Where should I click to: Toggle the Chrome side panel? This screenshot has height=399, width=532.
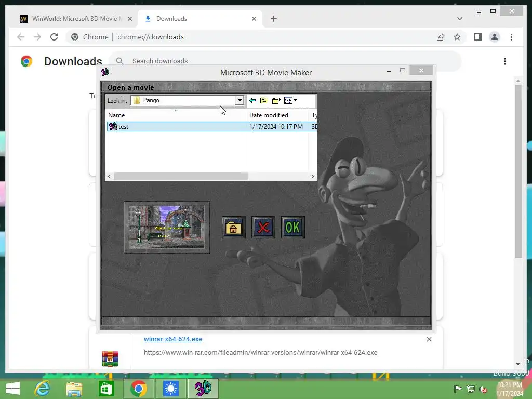point(478,37)
